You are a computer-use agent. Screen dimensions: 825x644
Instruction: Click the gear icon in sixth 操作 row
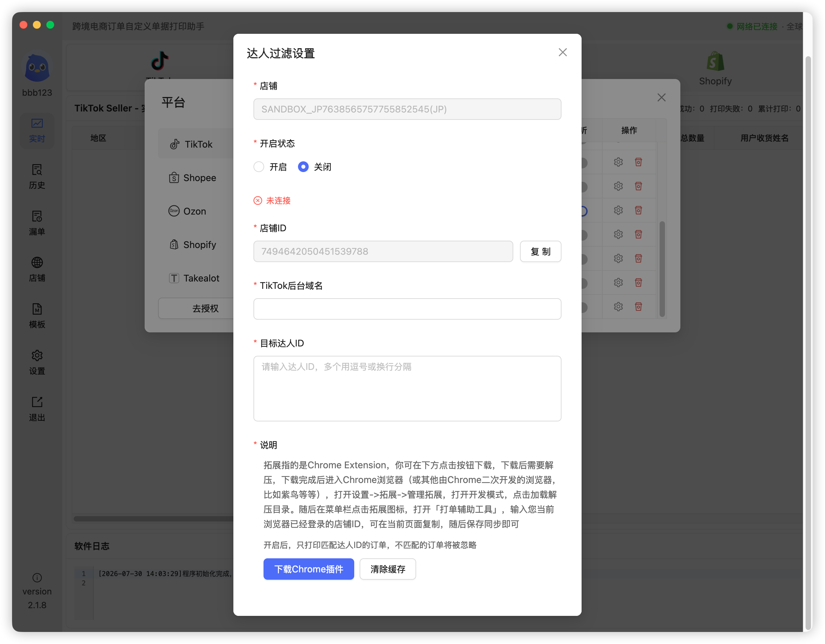click(618, 283)
